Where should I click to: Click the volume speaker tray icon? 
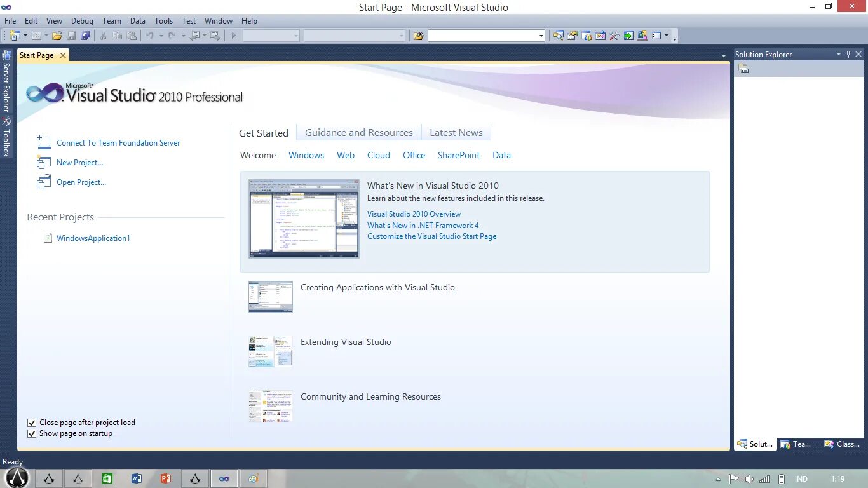pos(749,479)
